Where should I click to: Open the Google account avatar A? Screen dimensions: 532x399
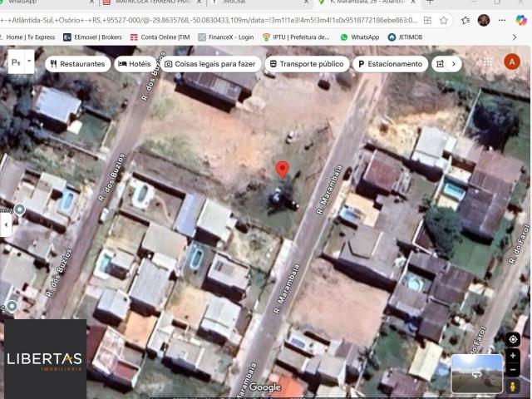512,62
